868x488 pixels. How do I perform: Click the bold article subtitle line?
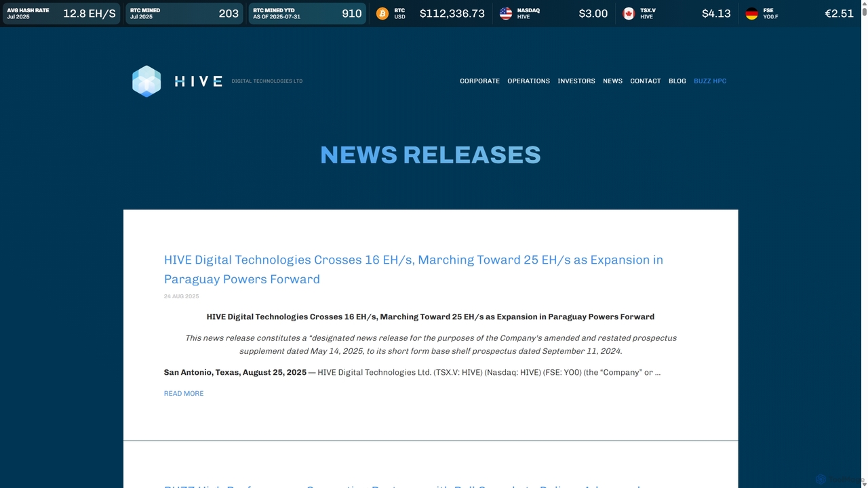(x=431, y=317)
